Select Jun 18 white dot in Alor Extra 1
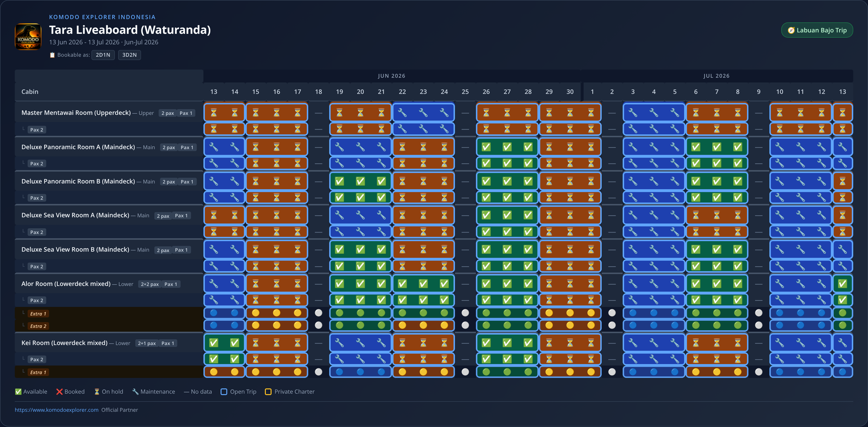The width and height of the screenshot is (868, 427). point(318,313)
